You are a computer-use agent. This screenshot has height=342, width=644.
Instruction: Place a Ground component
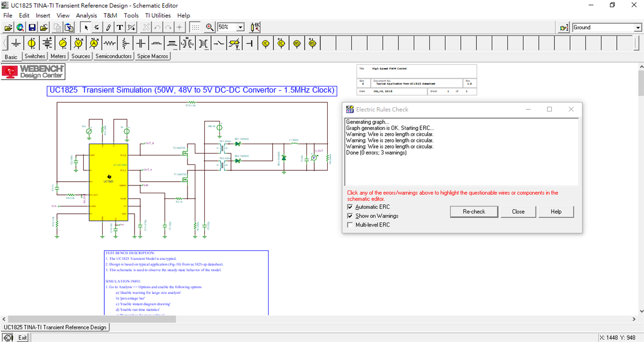coord(16,43)
